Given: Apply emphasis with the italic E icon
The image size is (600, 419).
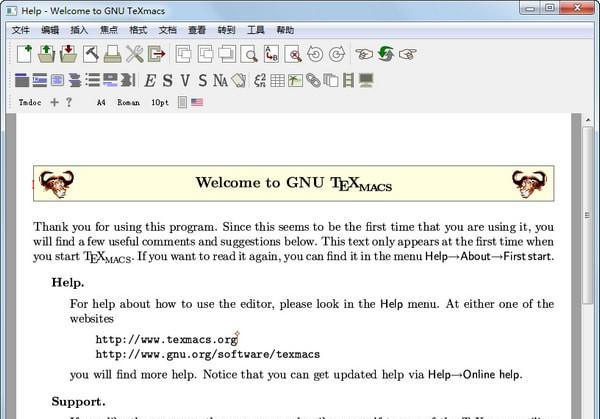Looking at the screenshot, I should (150, 80).
